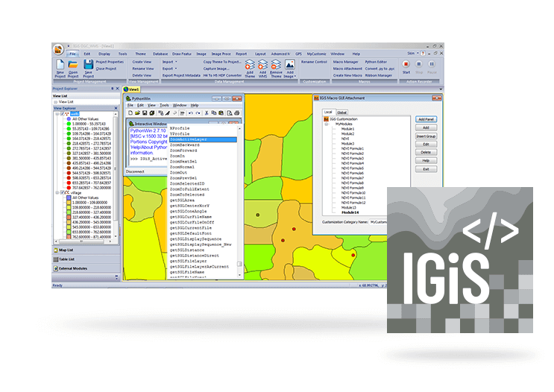This screenshot has height=392, width=554.
Task: Open the Database ribbon tab
Action: 160,54
